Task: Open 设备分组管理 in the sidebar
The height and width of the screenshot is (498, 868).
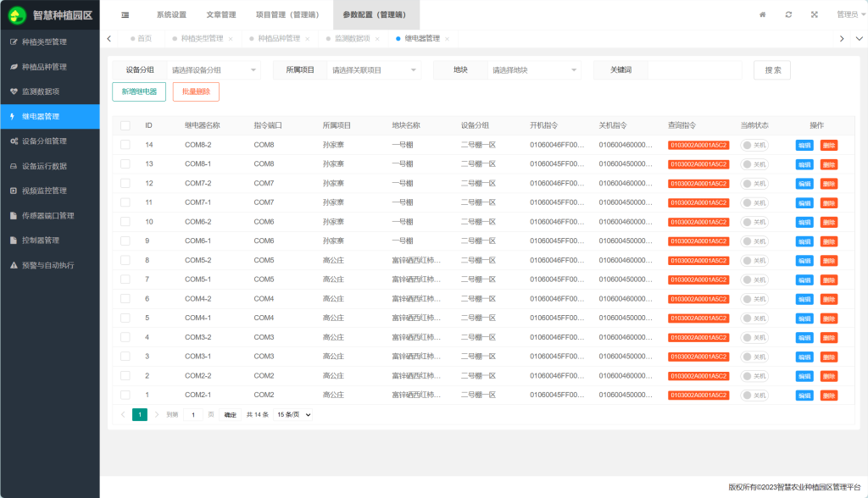Action: [50, 141]
